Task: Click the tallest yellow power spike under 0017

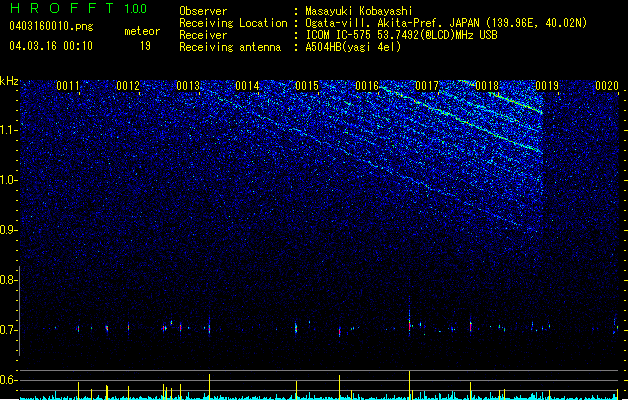Action: (410, 385)
